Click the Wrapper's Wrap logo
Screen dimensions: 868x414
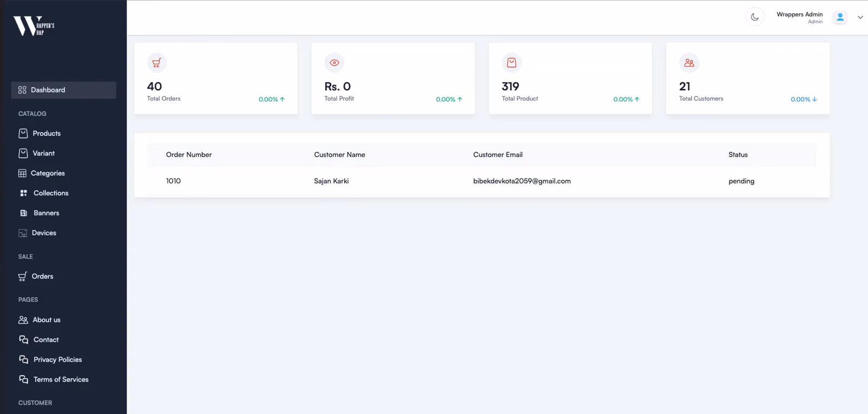click(x=34, y=26)
